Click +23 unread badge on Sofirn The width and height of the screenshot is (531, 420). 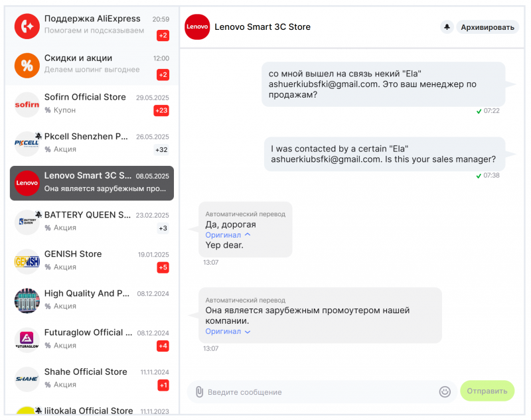pyautogui.click(x=161, y=111)
